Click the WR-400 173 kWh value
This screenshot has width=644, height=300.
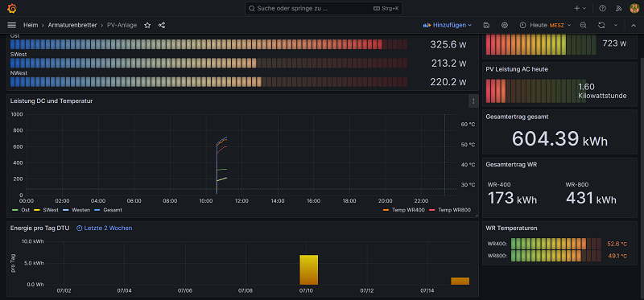512,198
